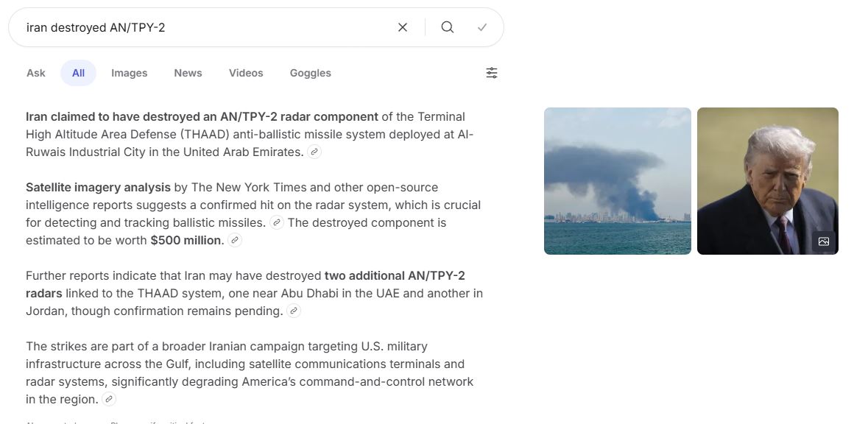Click the checkmark icon in the search bar

click(482, 27)
